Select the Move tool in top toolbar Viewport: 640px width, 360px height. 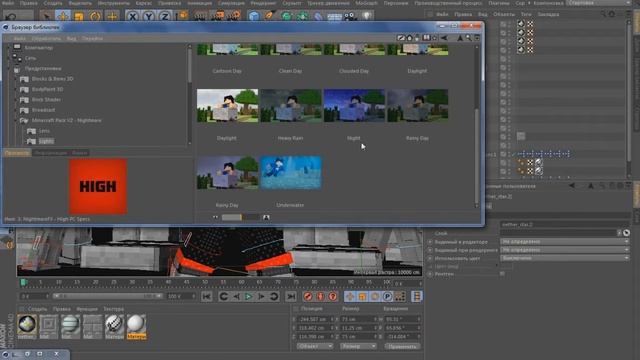click(62, 16)
